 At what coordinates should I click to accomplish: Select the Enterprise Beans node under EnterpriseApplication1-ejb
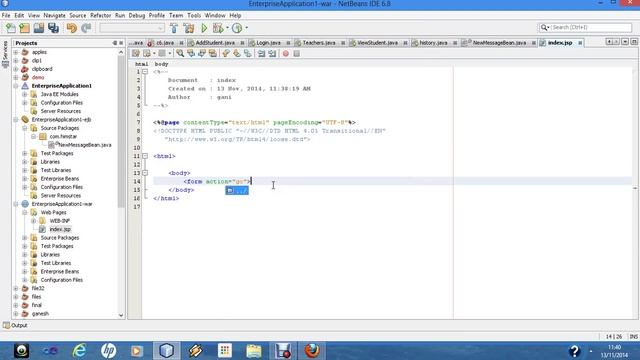60,179
